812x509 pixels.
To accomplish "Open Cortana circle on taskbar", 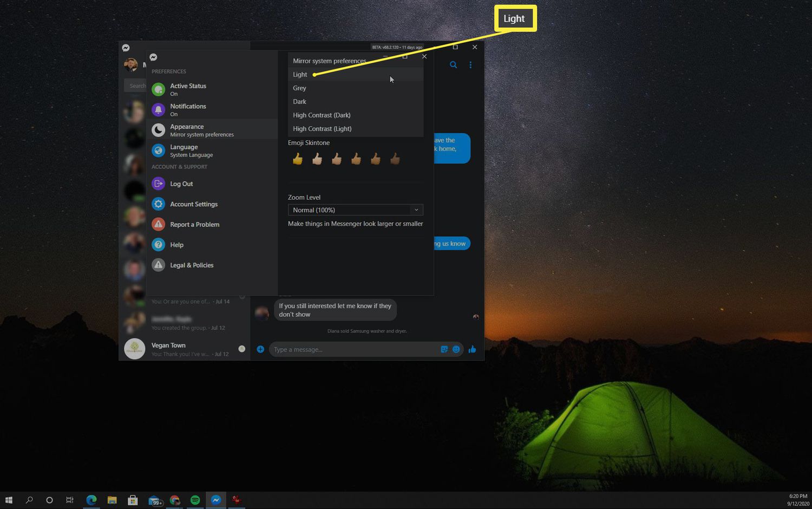I will pos(49,500).
